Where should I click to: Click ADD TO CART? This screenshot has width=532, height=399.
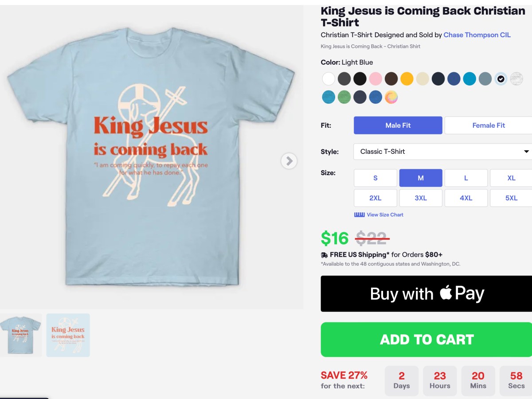pyautogui.click(x=426, y=339)
